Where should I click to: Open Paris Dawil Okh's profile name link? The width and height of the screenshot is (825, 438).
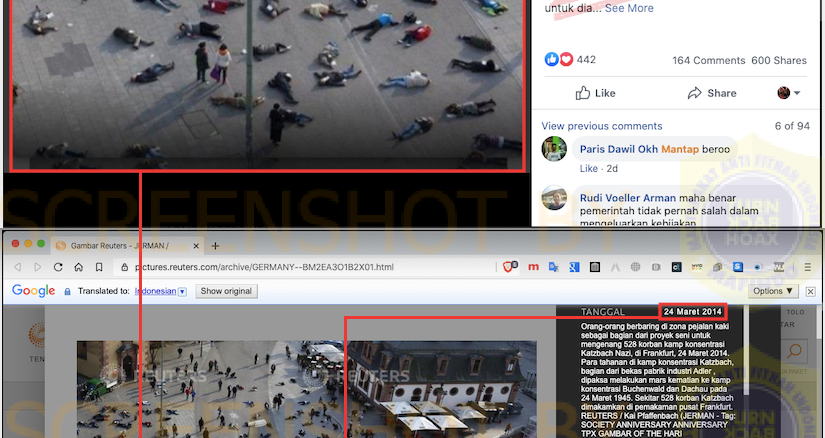(619, 149)
